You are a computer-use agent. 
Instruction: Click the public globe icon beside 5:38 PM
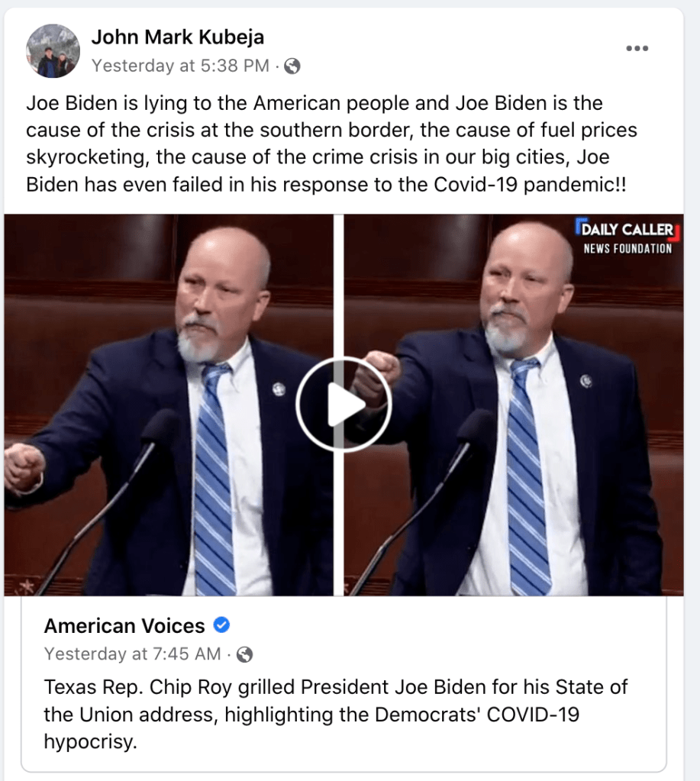coord(292,66)
